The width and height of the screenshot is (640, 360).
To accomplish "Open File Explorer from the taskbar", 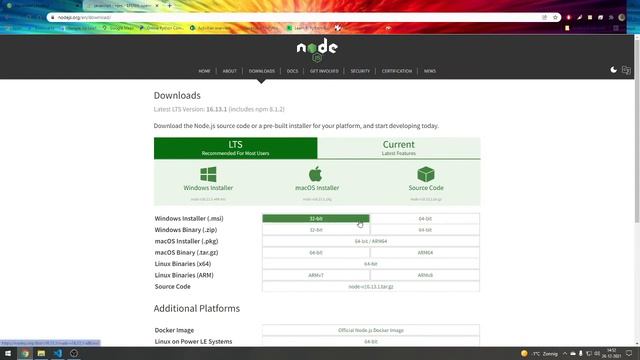I will 41,353.
